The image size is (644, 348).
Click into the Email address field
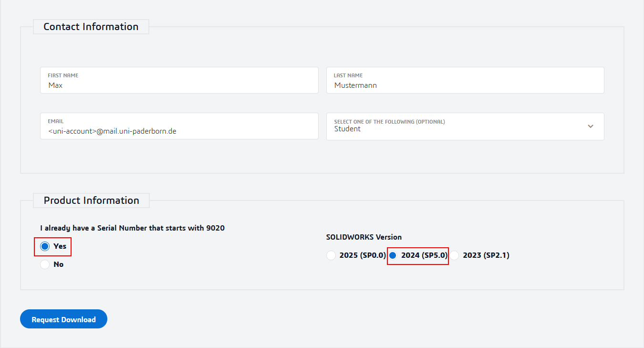(179, 131)
